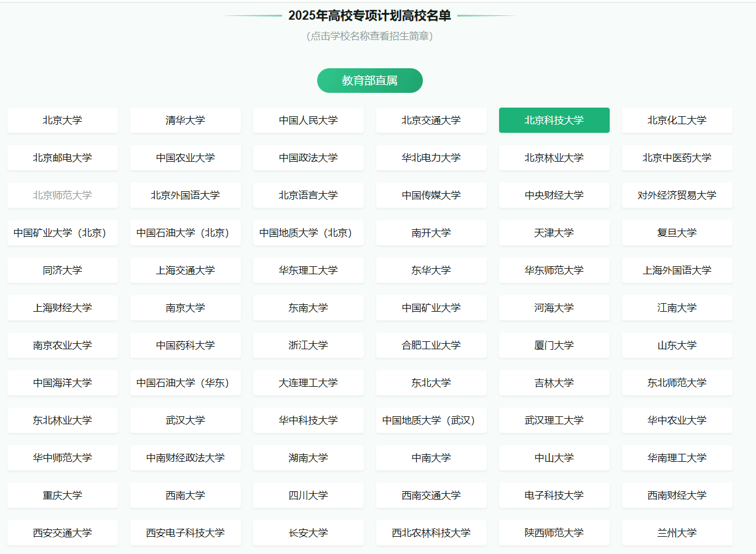Open the highlighted 北京科技大学 button

click(x=554, y=121)
